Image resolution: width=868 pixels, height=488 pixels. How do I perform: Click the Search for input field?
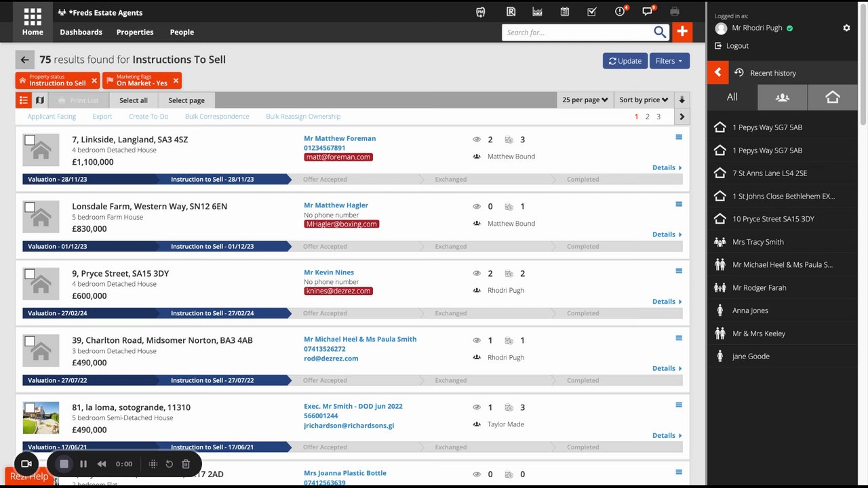[578, 32]
